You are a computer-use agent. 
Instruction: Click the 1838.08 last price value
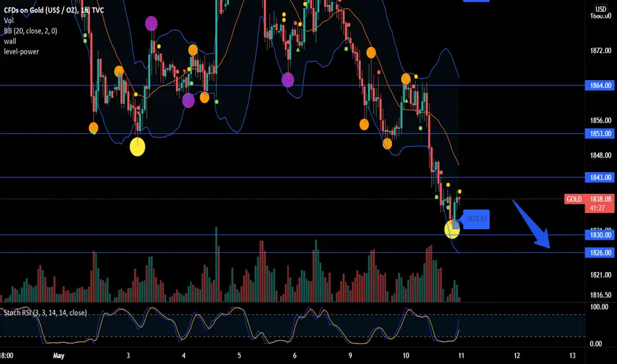[x=600, y=199]
